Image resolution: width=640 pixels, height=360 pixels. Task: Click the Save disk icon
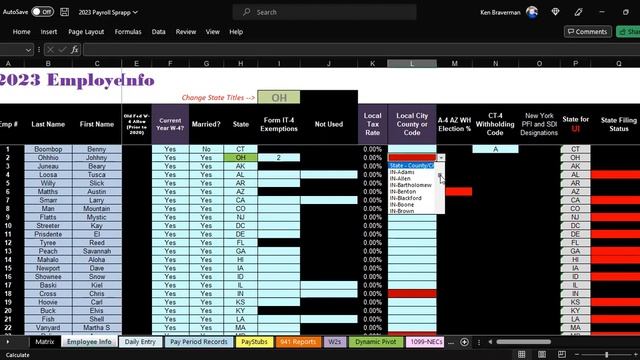pyautogui.click(x=64, y=12)
